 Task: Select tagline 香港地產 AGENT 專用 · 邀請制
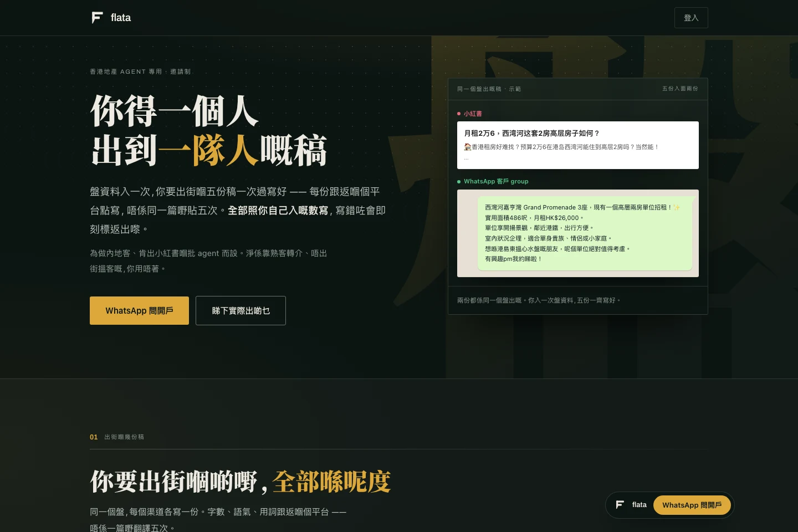(140, 71)
